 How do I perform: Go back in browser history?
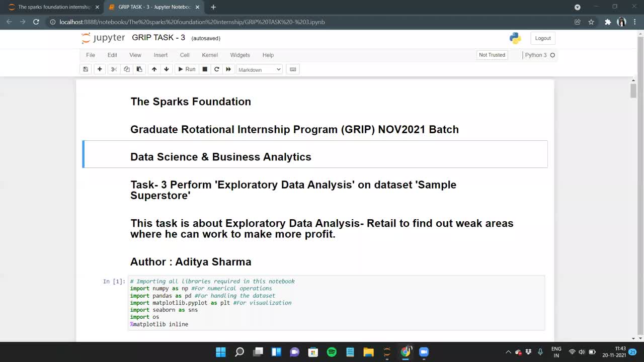[9, 22]
